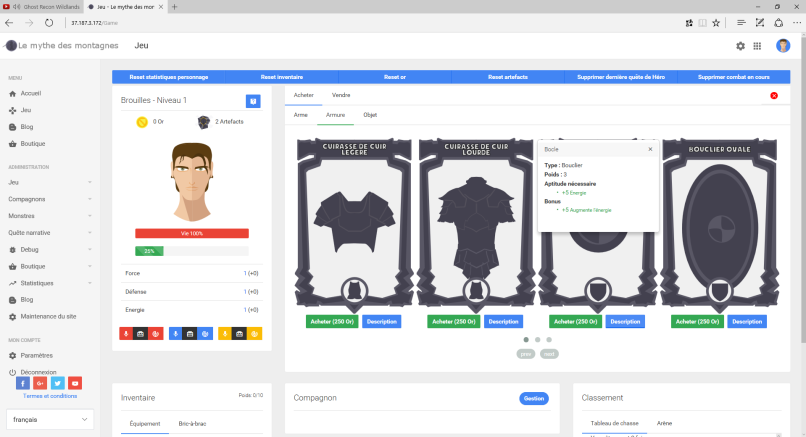Expand the Quête narrative menu
The width and height of the screenshot is (806, 437).
[50, 232]
